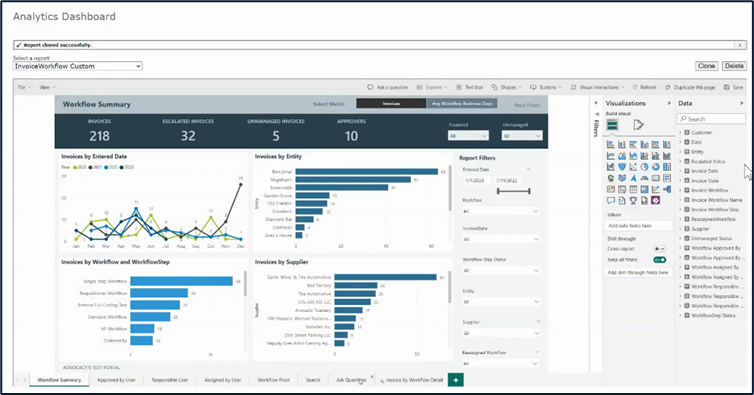Select the matrix visual

[x=644, y=189]
